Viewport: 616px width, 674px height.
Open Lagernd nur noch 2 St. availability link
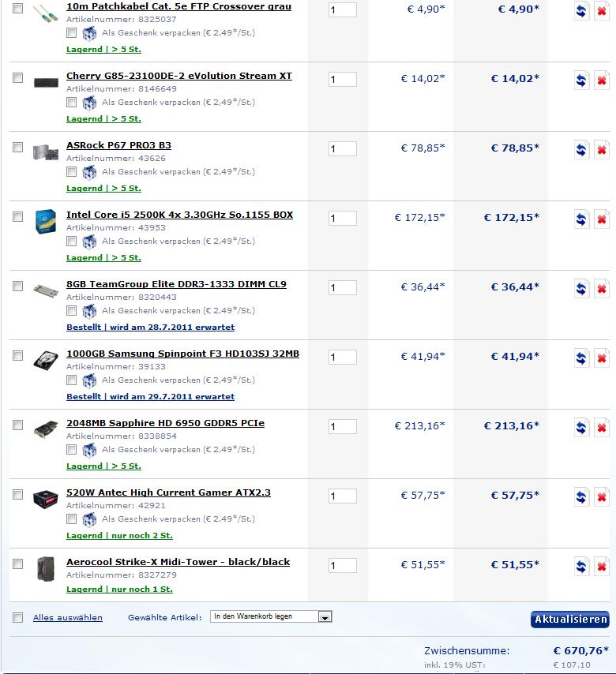coord(119,536)
